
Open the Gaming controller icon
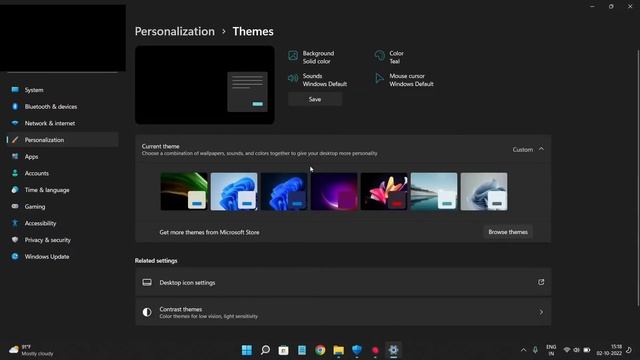tap(15, 207)
